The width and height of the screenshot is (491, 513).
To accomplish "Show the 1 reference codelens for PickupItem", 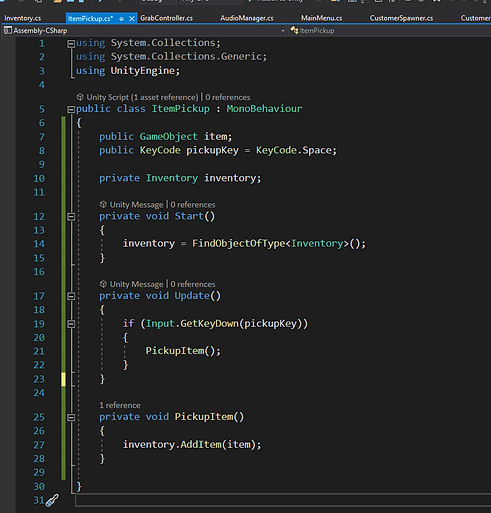I will pyautogui.click(x=120, y=405).
